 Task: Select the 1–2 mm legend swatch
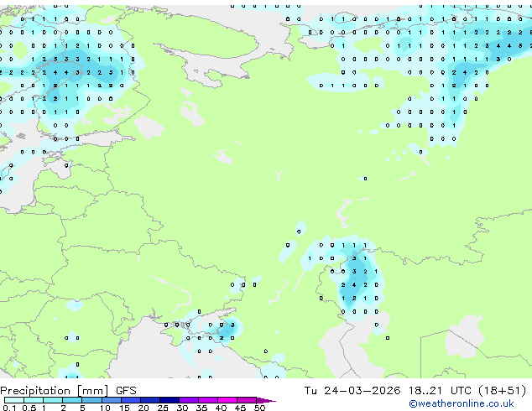[x=53, y=400]
